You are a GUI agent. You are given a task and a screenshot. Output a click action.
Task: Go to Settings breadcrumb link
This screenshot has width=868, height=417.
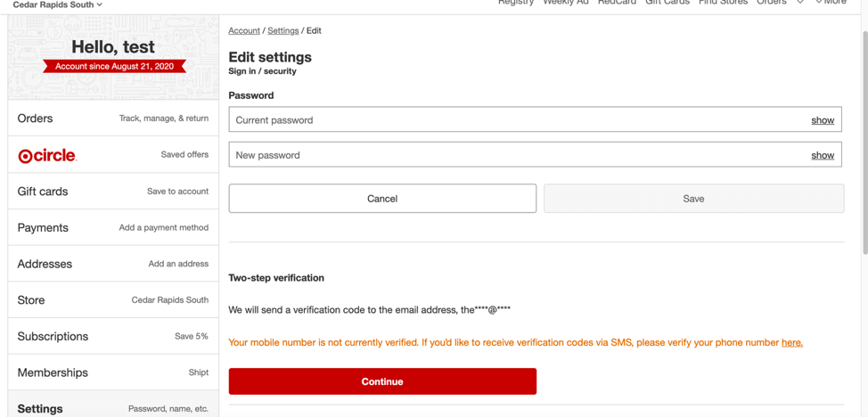click(283, 30)
